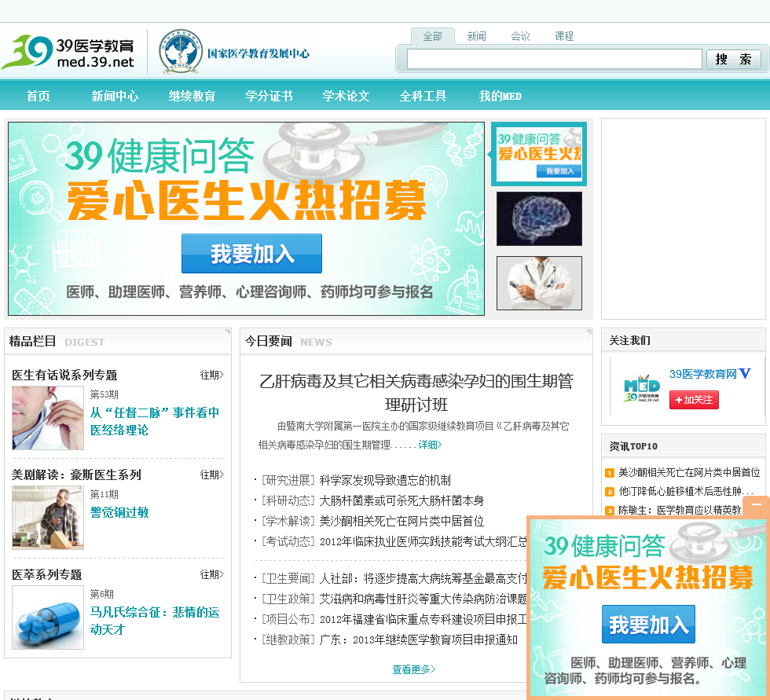Click 详细 link under the headline
Screen dimensions: 770x700
click(431, 445)
